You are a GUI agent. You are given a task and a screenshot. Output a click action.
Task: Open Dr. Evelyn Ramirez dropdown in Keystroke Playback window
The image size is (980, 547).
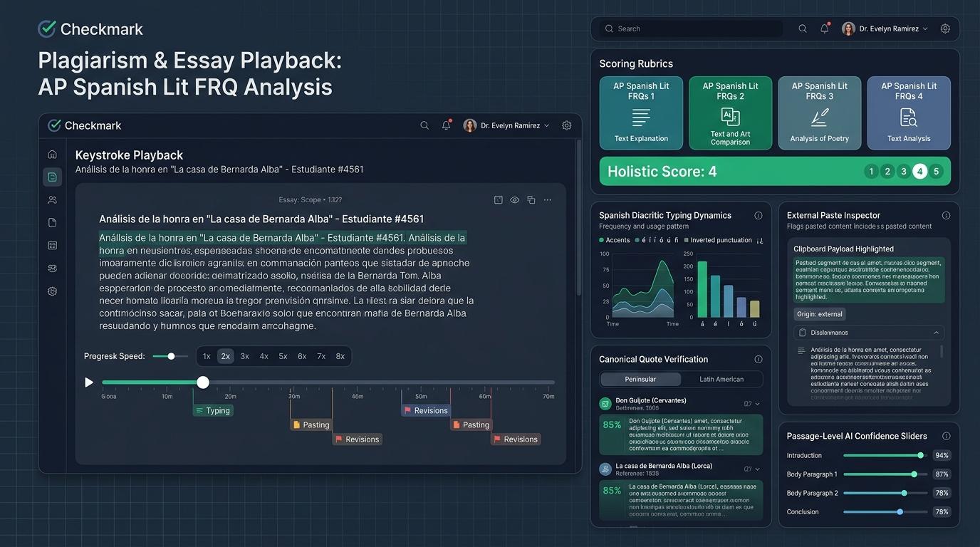507,125
